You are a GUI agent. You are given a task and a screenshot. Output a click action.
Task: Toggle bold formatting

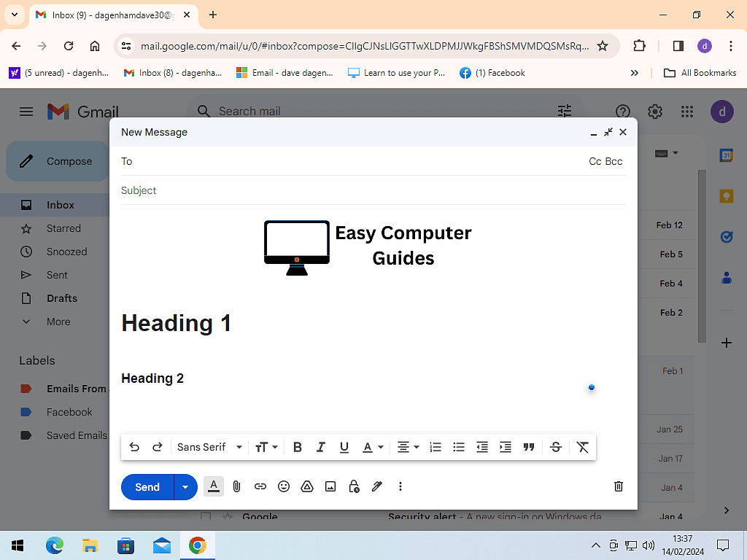[x=297, y=447]
